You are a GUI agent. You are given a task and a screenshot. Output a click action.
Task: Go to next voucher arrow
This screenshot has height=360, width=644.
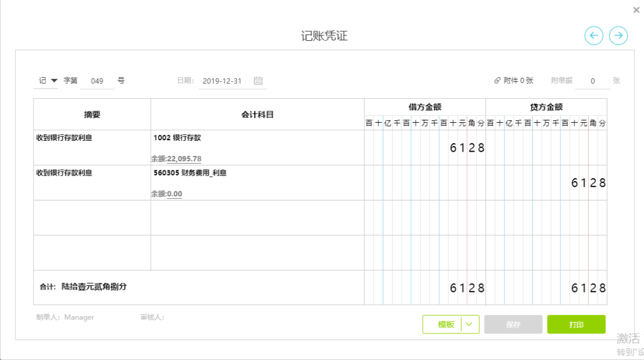tap(618, 36)
